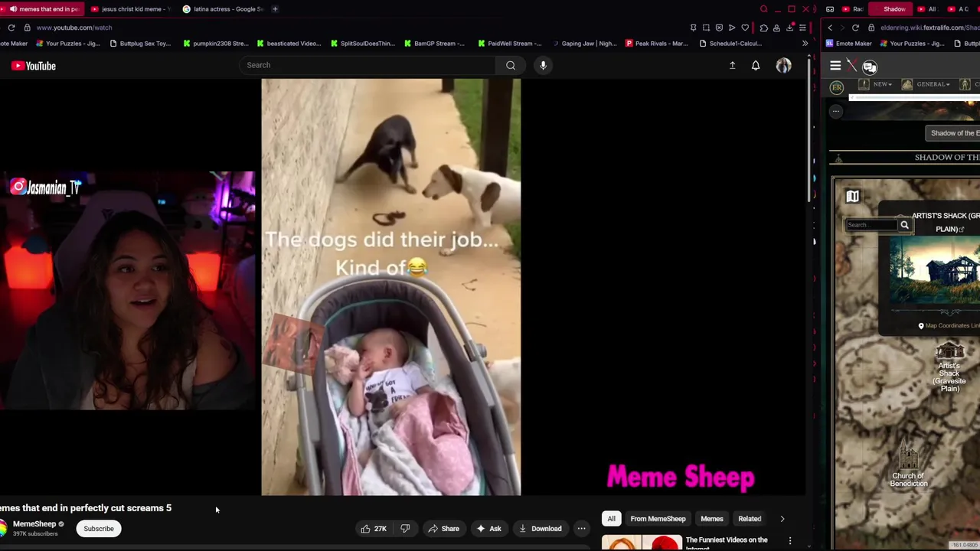Show more bookmarks with double chevron
The width and height of the screenshot is (980, 551).
tap(805, 44)
